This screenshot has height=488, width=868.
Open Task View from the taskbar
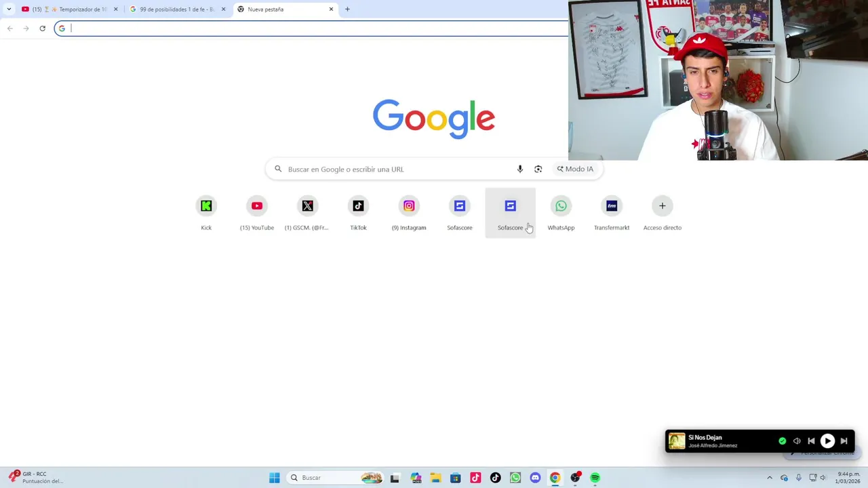(395, 478)
